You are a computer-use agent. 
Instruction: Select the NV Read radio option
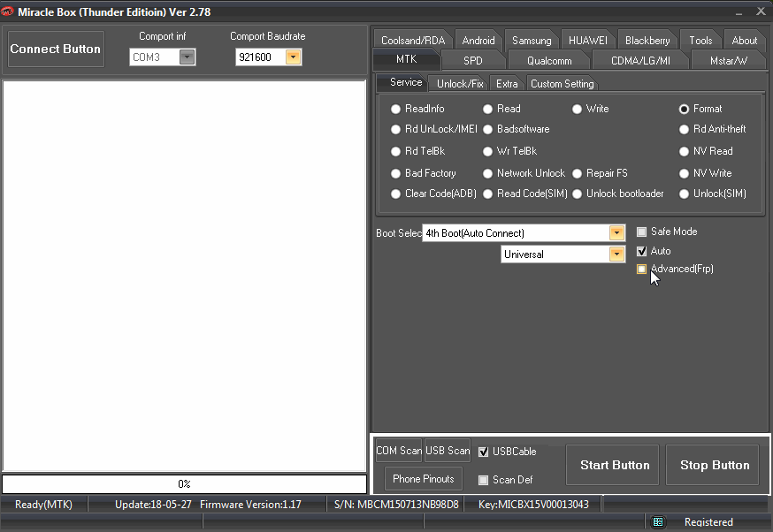(x=684, y=151)
